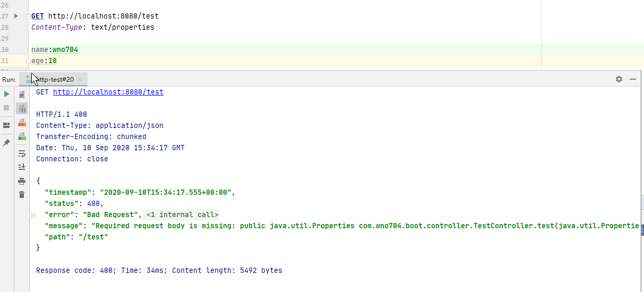Viewport: 644px width, 292px height.
Task: Click the Restore Layout icon
Action: [6, 125]
